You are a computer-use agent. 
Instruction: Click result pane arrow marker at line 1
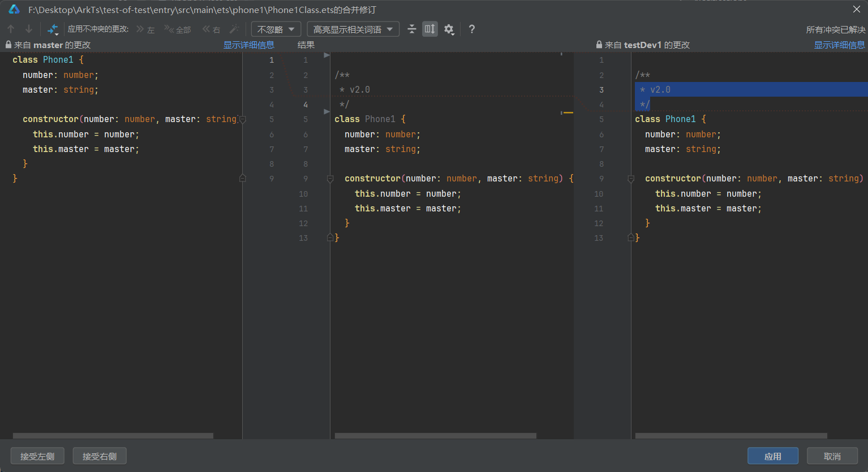coord(326,55)
